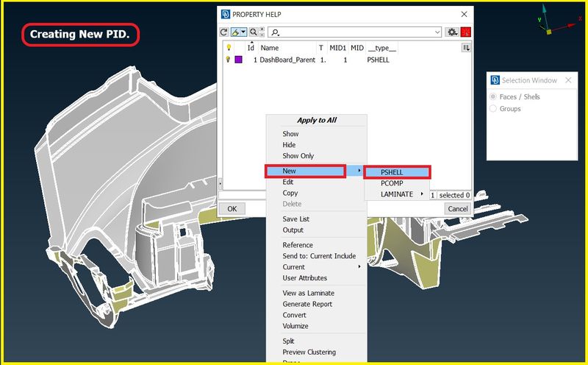Click the plus expand-all button
Viewport: 588px width, 365px height.
pyautogui.click(x=262, y=29)
